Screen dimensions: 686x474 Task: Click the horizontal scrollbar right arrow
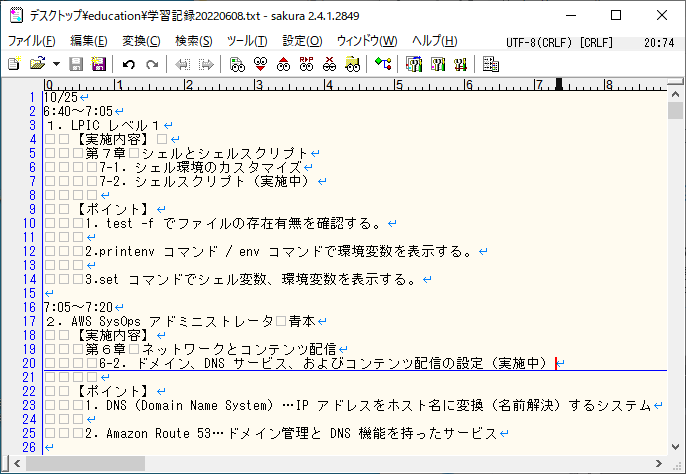pos(659,463)
